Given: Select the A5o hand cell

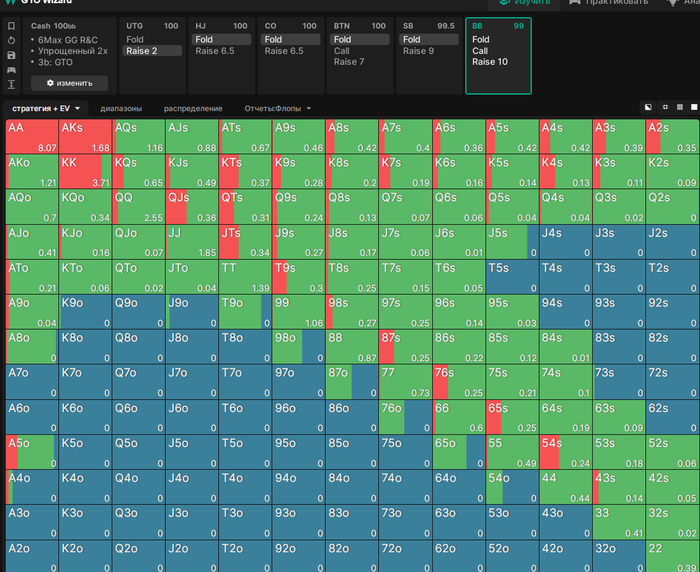Looking at the screenshot, I should [32, 452].
